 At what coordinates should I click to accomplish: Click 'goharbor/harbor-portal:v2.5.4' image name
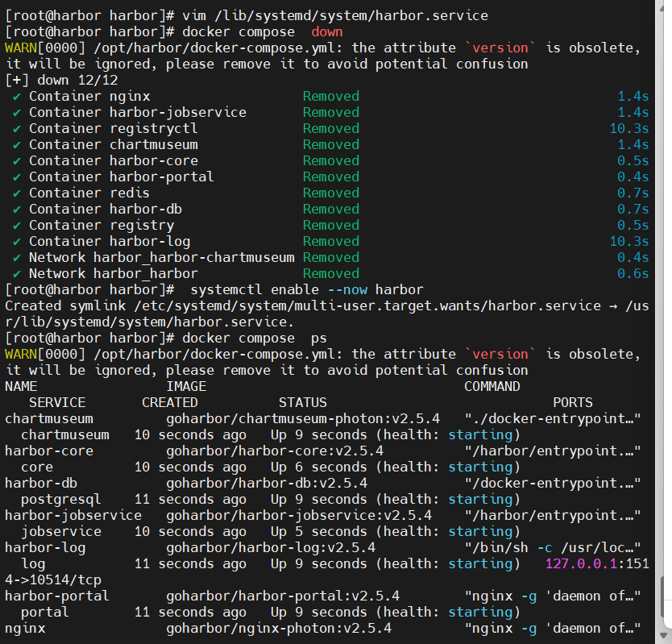click(x=283, y=596)
